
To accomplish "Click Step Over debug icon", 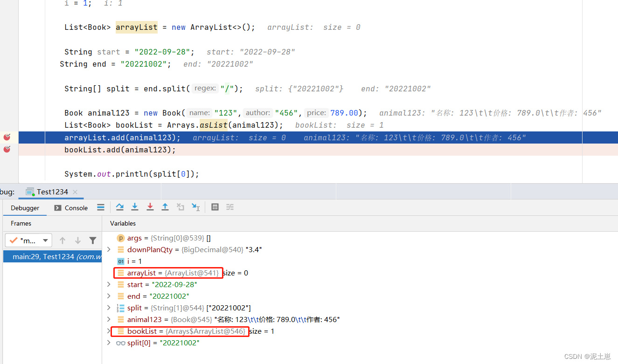I will coord(120,207).
